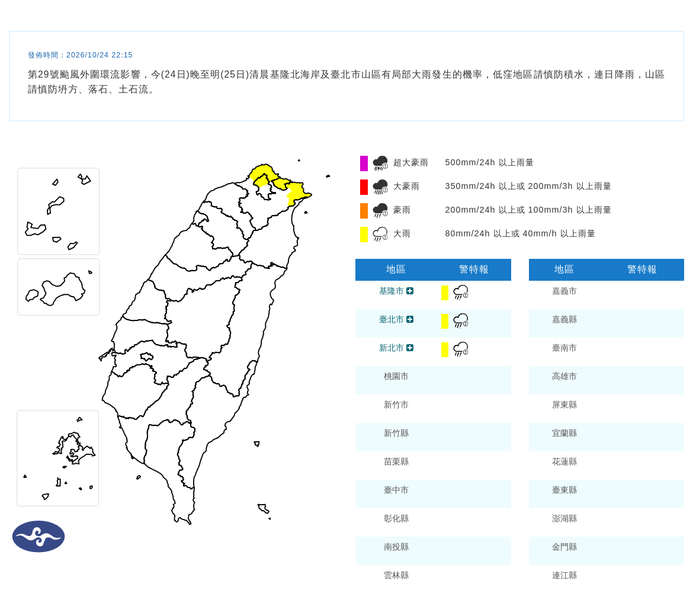
Task: Click the 350mm/24h 以上或 200mm/3h text
Action: tap(528, 186)
